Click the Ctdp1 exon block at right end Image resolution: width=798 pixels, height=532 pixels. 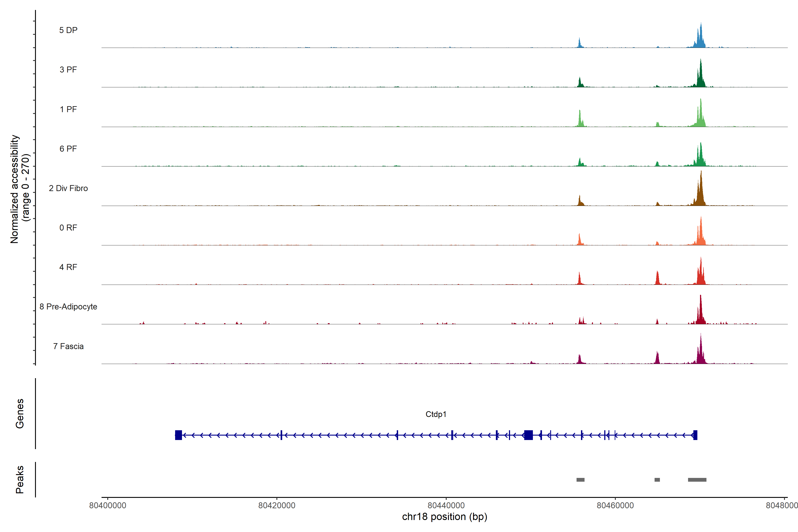point(695,435)
